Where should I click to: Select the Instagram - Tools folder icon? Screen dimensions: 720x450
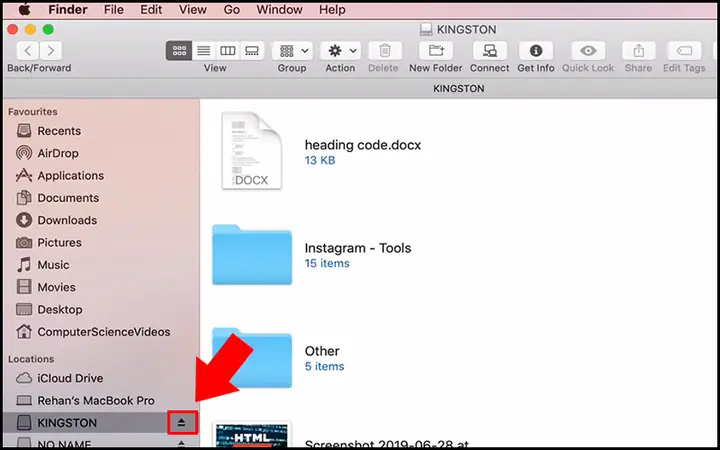click(252, 255)
